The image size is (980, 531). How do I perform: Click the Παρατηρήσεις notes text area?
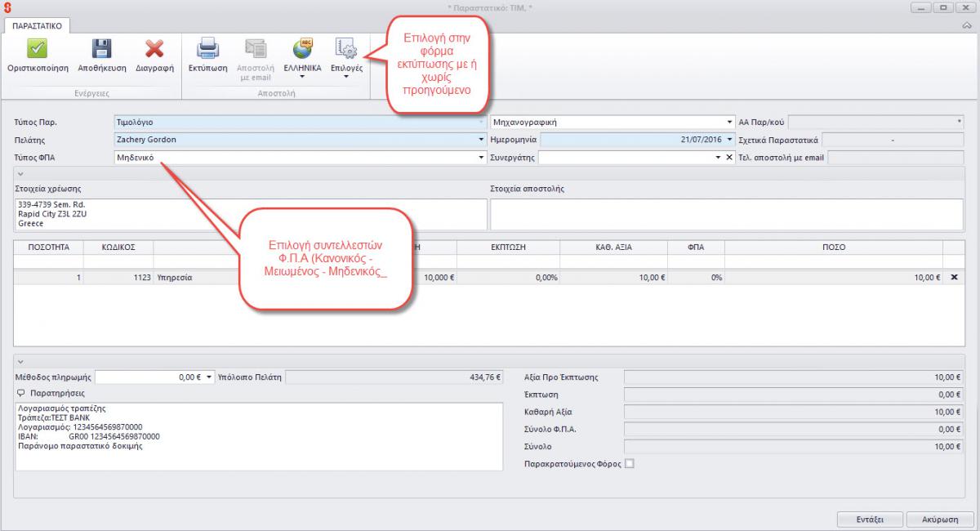point(258,436)
